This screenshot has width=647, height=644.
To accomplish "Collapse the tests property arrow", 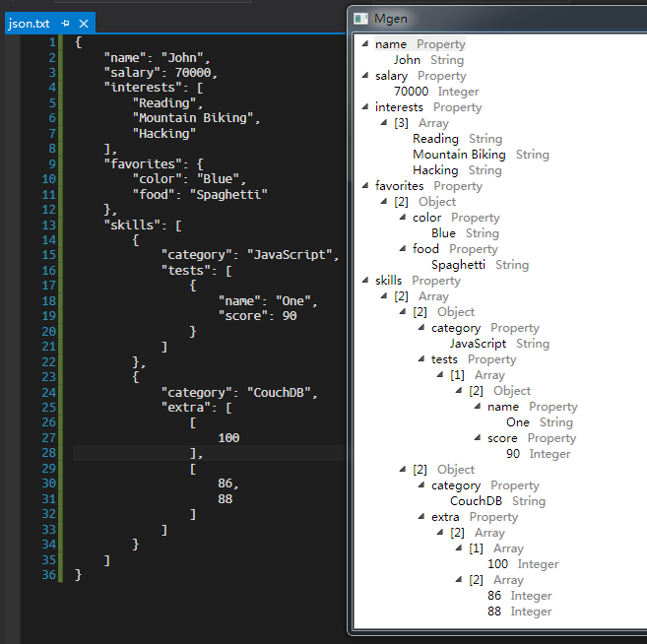I will 422,359.
